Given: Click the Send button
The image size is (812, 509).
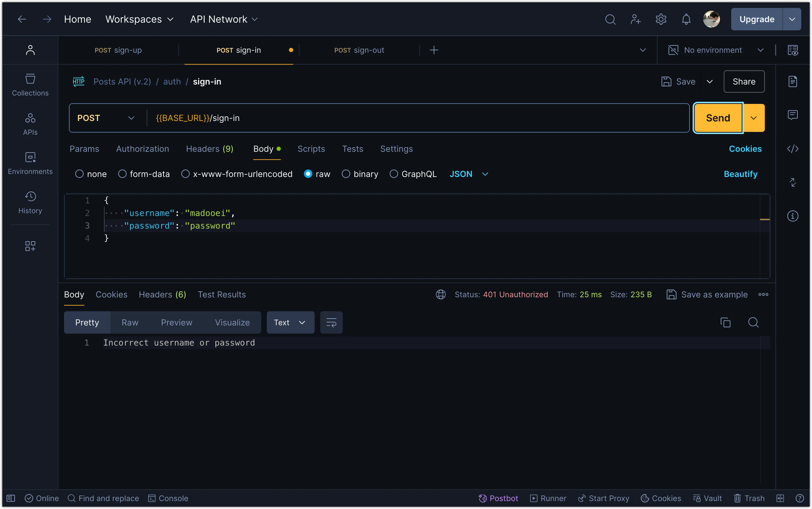Looking at the screenshot, I should click(718, 118).
